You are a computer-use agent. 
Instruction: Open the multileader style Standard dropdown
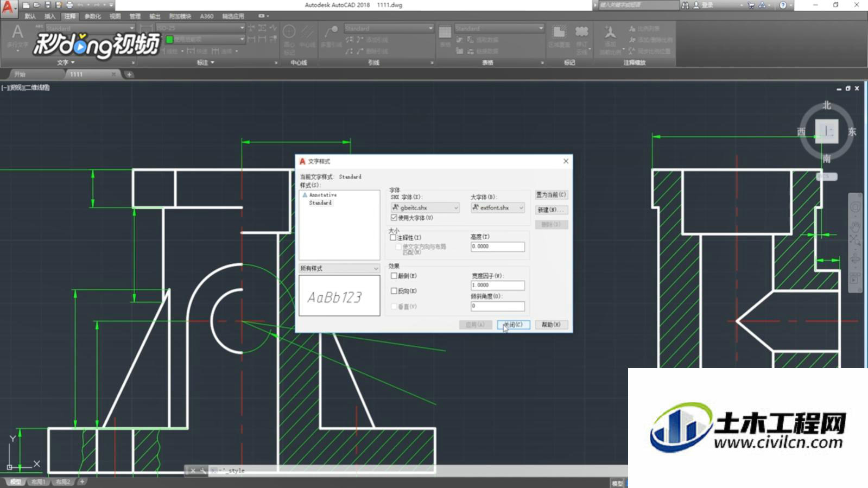click(x=389, y=28)
